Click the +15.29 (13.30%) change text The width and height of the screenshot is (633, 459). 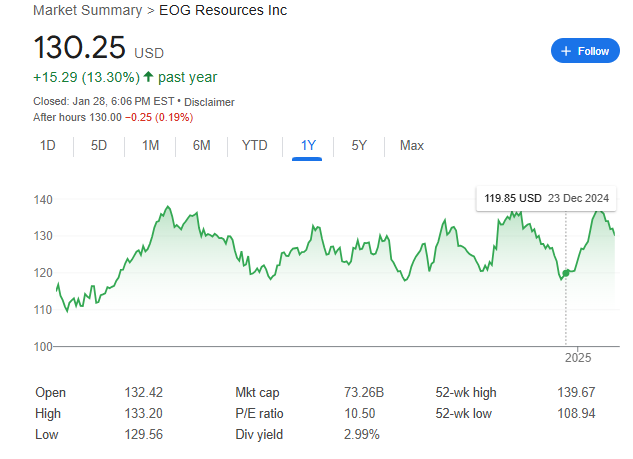click(x=86, y=77)
